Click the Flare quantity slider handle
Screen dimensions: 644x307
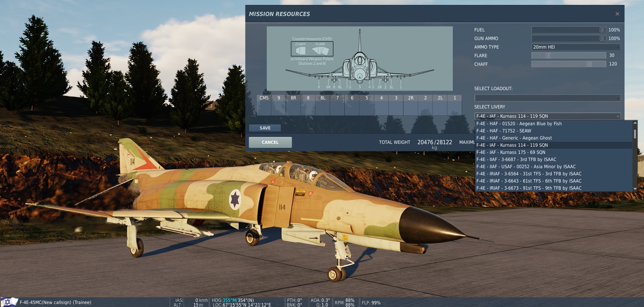click(x=548, y=56)
